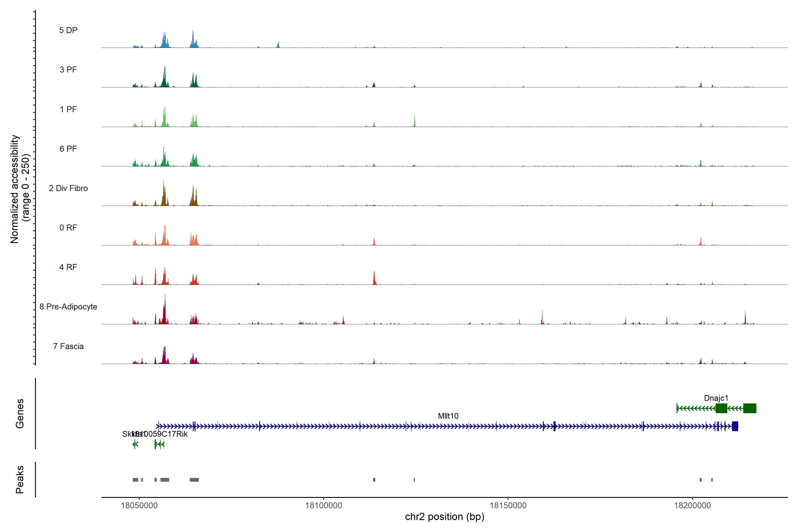This screenshot has width=798, height=532.
Task: Click the 6 PF track label
Action: click(x=68, y=149)
